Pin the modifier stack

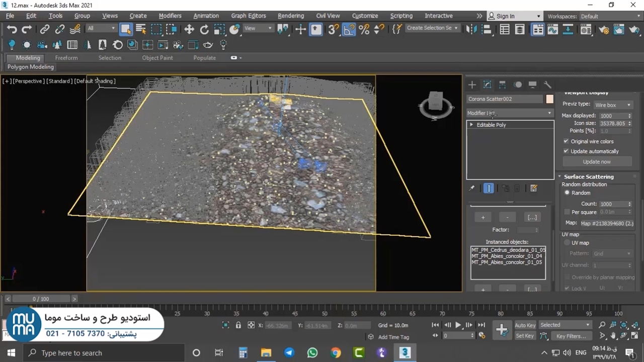click(x=472, y=188)
